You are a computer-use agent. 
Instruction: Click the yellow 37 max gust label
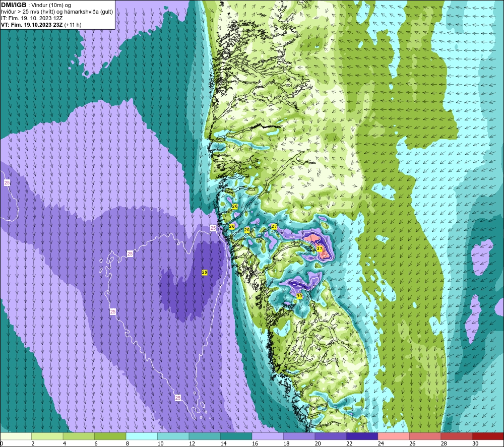(x=319, y=248)
